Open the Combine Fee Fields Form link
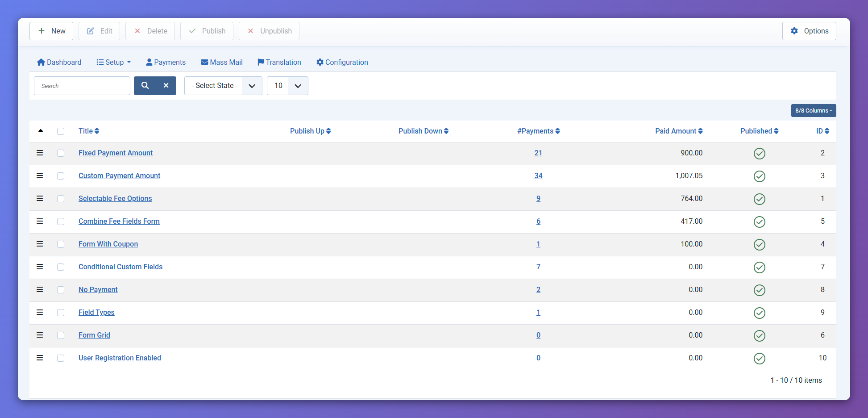The image size is (868, 418). pos(119,222)
